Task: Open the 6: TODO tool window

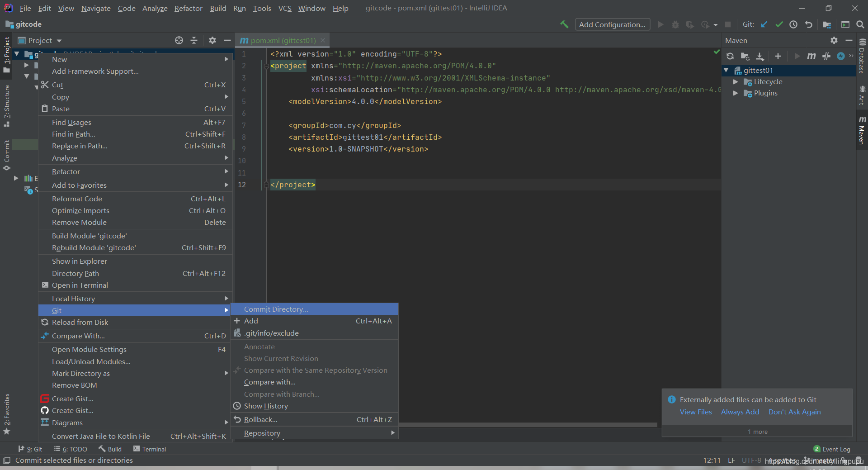Action: coord(71,449)
